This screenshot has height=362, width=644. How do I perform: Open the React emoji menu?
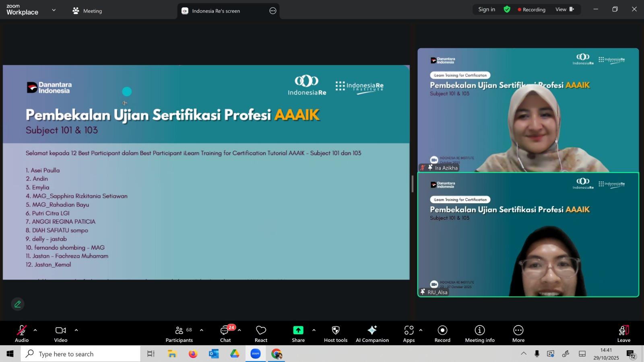[261, 334]
